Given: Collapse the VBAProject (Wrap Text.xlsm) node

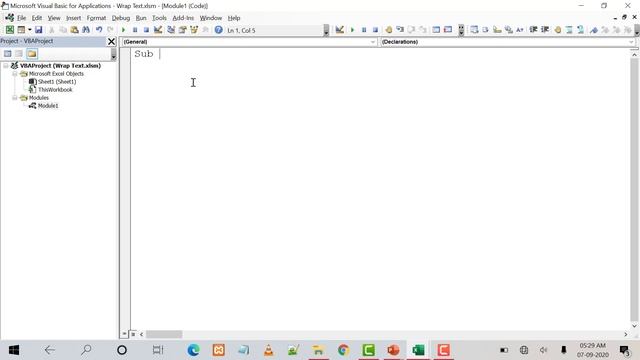Looking at the screenshot, I should [6, 65].
